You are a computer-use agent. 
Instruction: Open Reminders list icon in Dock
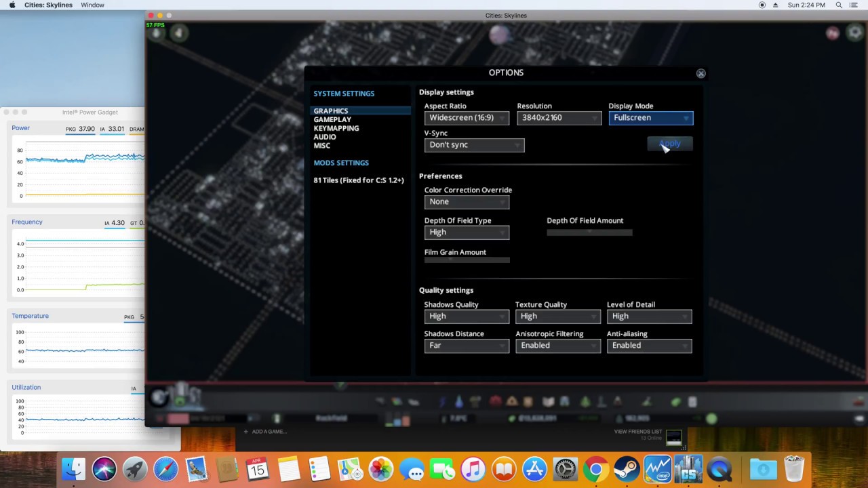[319, 469]
